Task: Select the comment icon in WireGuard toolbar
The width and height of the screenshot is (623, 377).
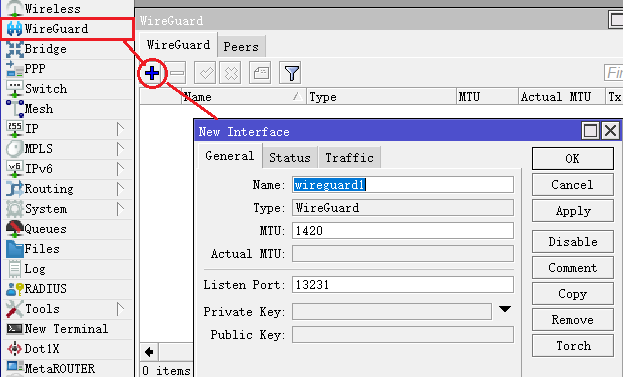Action: [x=260, y=73]
